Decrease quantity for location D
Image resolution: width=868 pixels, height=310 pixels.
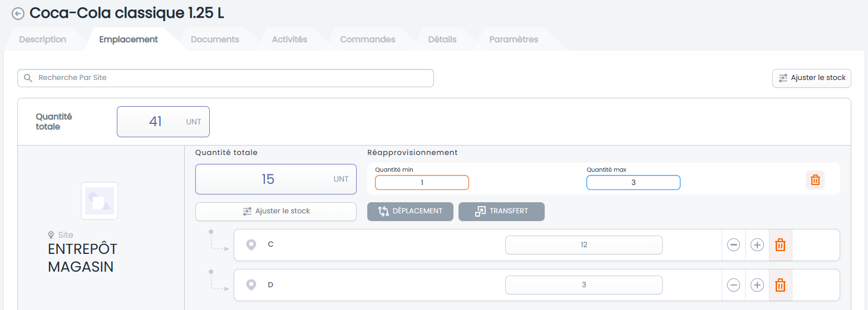tap(734, 285)
